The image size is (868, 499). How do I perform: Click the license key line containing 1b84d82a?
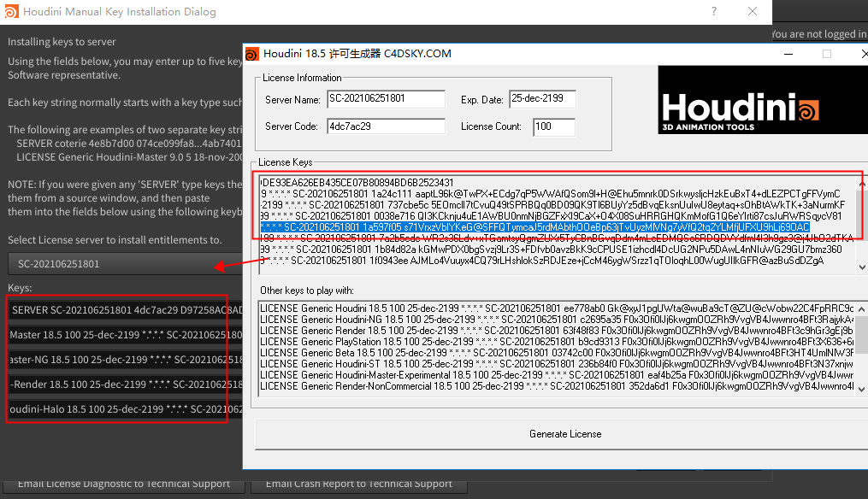click(551, 249)
